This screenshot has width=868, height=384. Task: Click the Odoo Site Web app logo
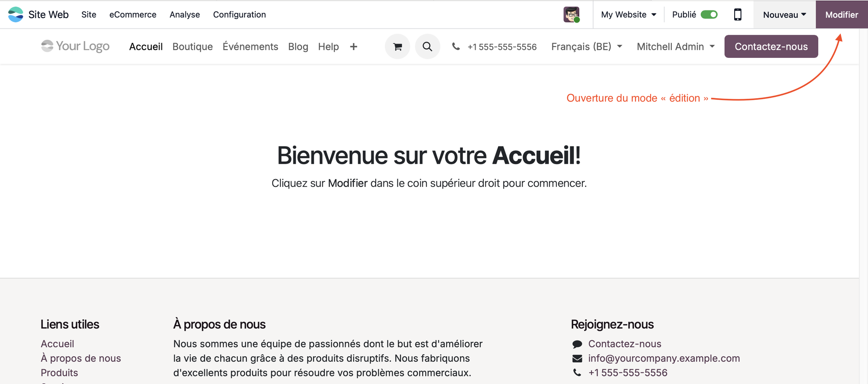pos(16,14)
